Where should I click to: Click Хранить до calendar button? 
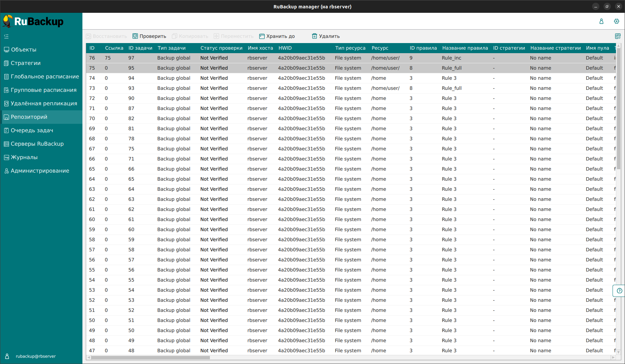(277, 36)
